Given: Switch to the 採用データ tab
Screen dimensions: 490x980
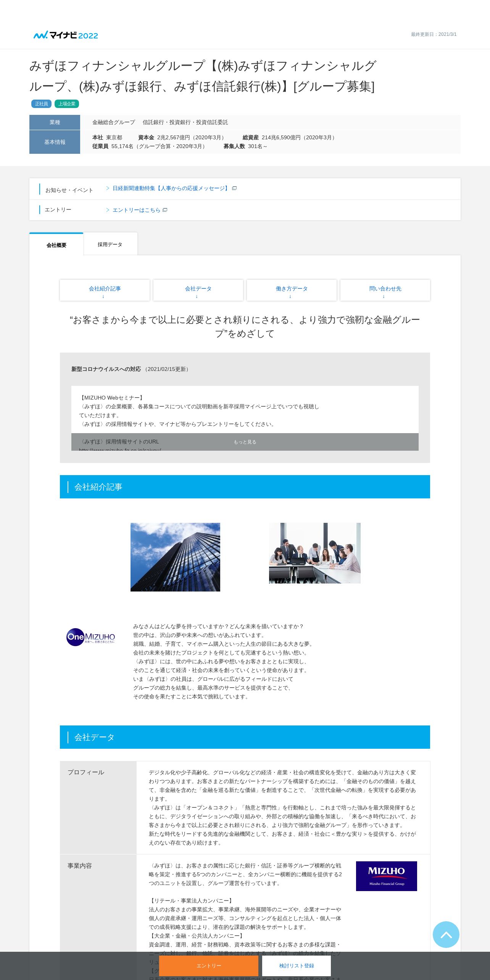Looking at the screenshot, I should [110, 244].
